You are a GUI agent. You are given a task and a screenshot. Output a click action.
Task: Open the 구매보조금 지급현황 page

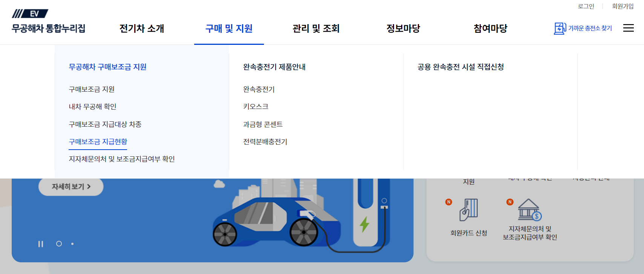point(98,142)
